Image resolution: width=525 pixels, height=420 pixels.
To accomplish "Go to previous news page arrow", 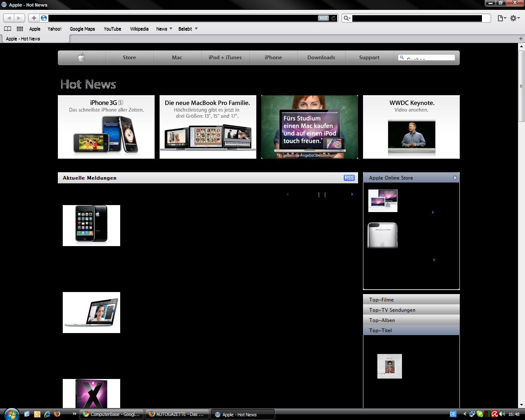I will [288, 194].
